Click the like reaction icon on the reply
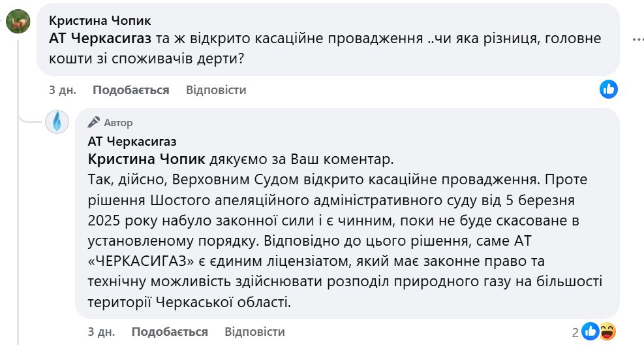 coord(590,331)
